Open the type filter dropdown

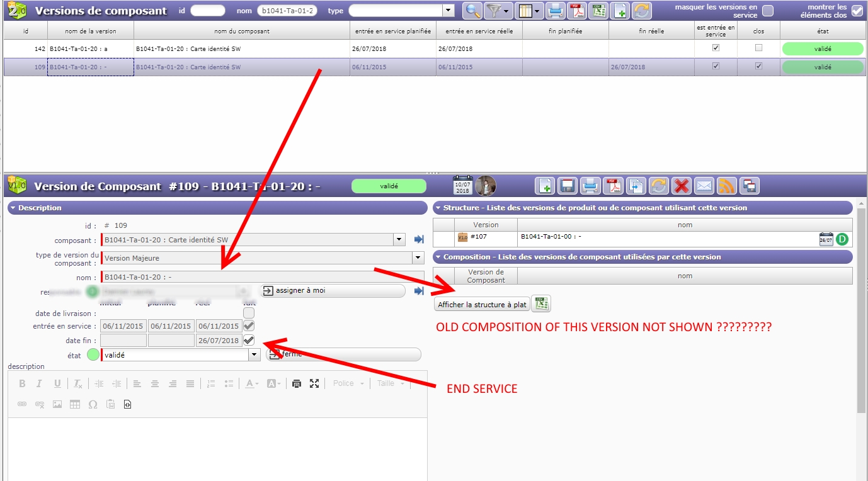point(448,11)
